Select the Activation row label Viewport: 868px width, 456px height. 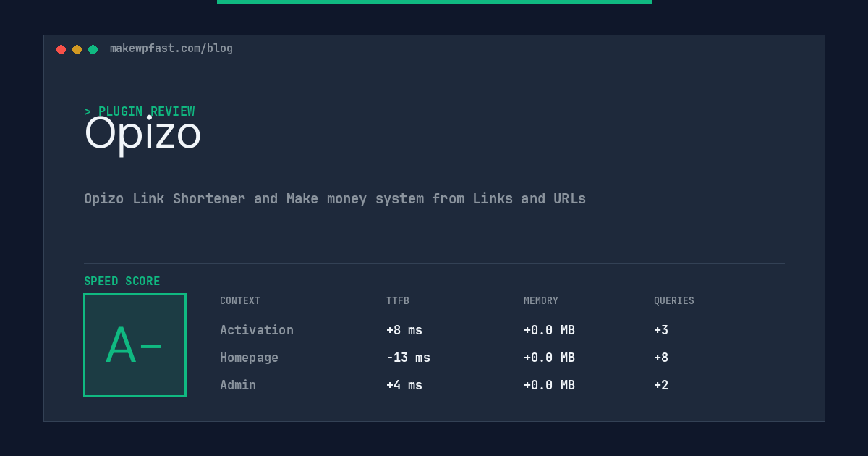(x=257, y=330)
